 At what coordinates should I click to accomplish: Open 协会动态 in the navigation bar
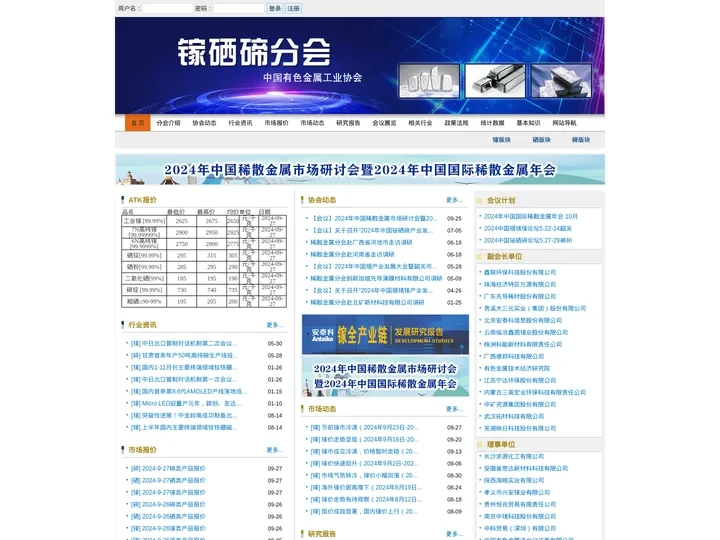point(204,123)
